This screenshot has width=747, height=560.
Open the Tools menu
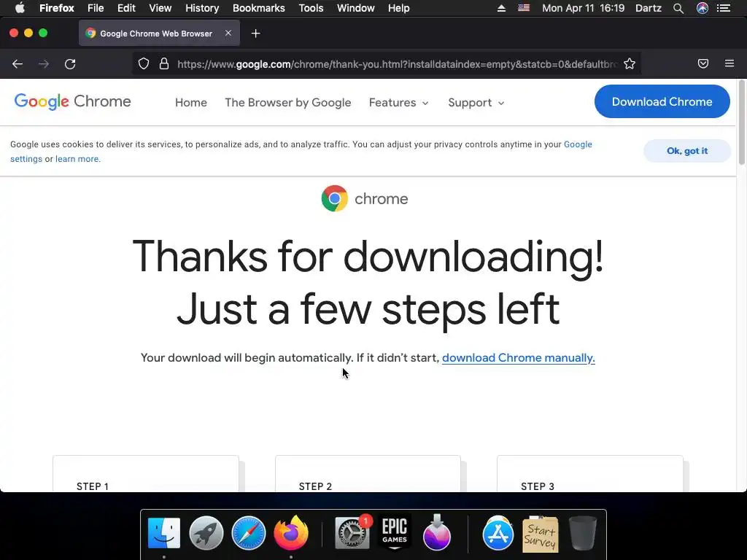click(x=311, y=8)
